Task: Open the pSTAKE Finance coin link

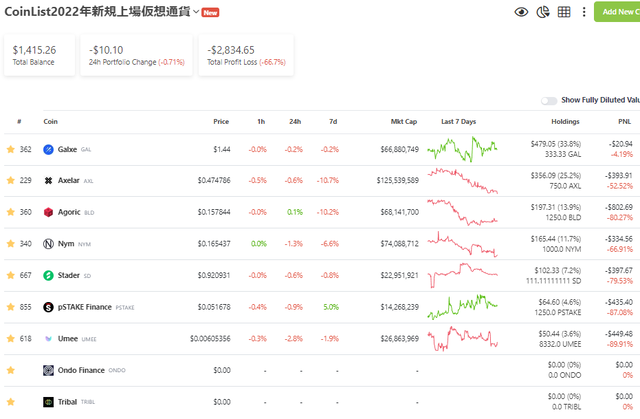Action: tap(84, 307)
